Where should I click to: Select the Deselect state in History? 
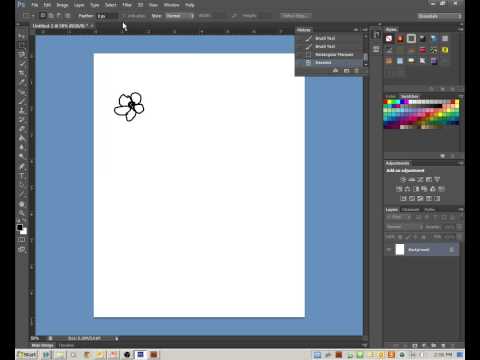coord(330,62)
